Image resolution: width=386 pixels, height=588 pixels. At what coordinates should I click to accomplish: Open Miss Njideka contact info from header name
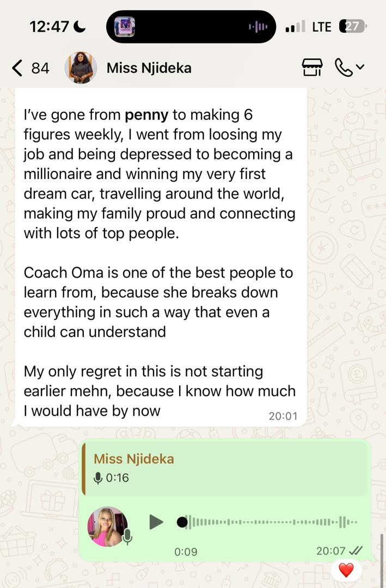(149, 68)
